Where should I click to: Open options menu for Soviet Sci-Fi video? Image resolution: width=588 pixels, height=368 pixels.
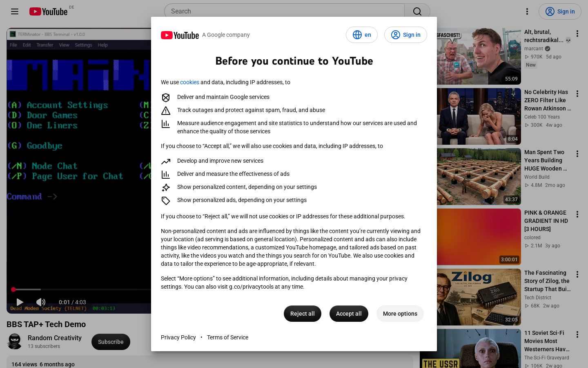577,334
